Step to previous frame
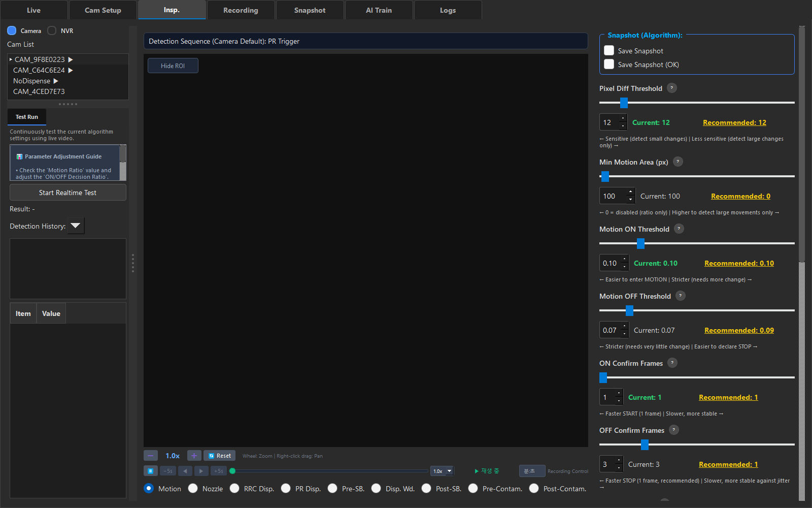This screenshot has height=508, width=812. (185, 471)
